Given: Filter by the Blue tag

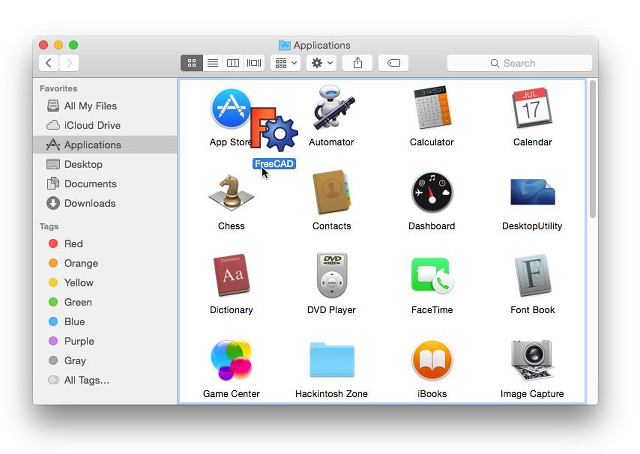Looking at the screenshot, I should 105,322.
